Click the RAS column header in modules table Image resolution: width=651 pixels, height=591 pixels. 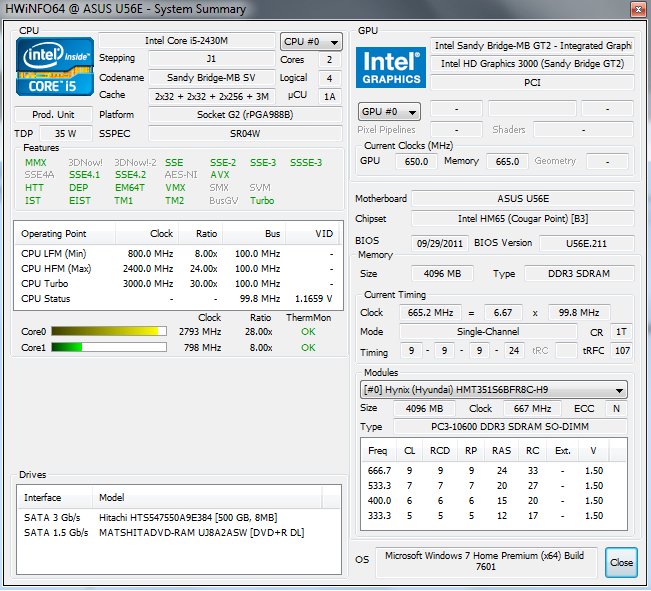pyautogui.click(x=502, y=451)
